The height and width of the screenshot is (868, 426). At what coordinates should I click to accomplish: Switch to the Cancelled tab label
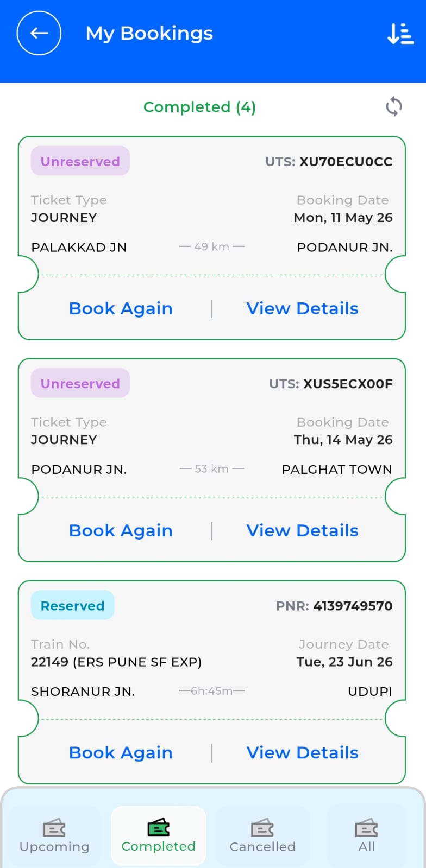pyautogui.click(x=262, y=847)
